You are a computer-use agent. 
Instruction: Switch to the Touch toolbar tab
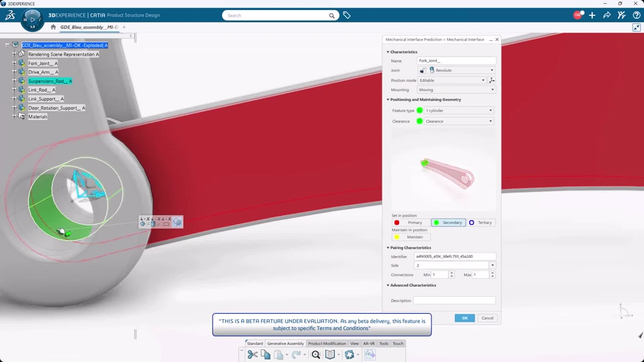398,343
